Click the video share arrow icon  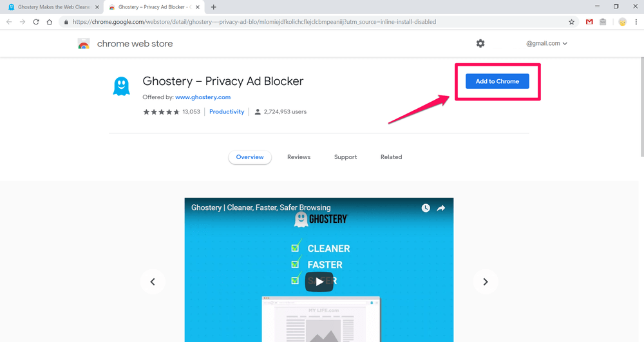click(x=440, y=208)
